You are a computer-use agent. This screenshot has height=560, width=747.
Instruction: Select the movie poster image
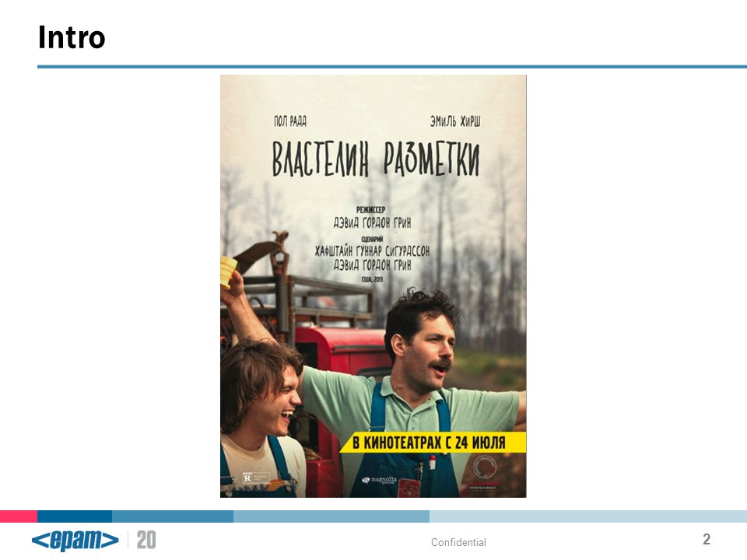click(x=373, y=286)
